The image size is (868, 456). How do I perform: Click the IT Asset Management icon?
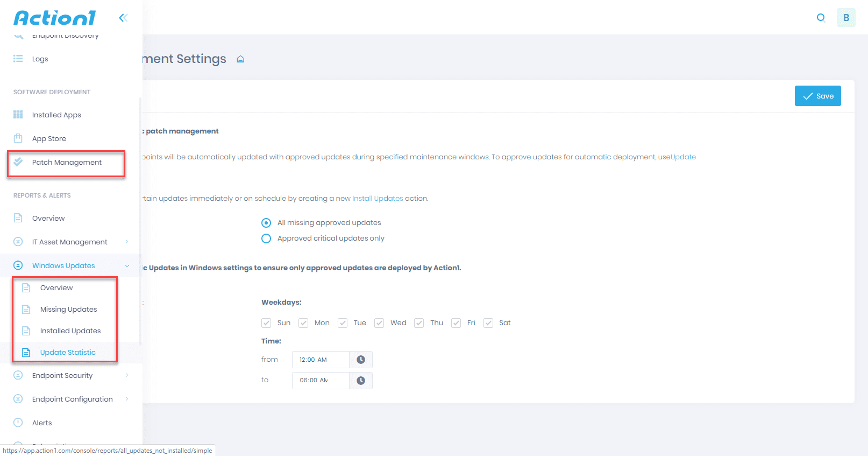point(18,242)
